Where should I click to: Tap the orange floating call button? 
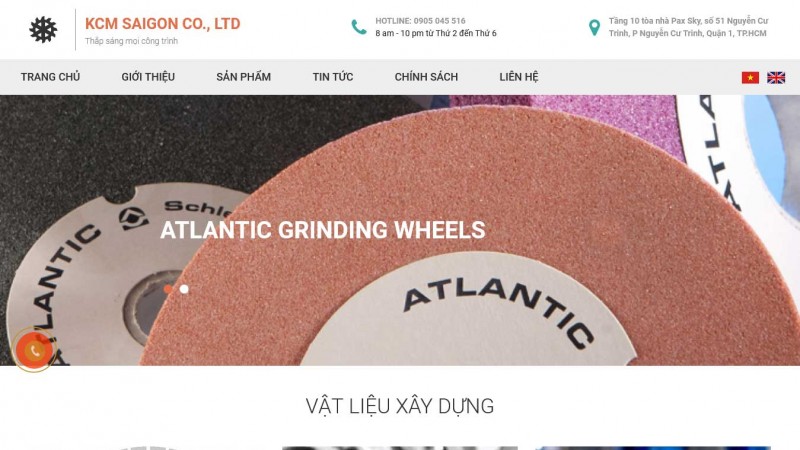tap(34, 350)
